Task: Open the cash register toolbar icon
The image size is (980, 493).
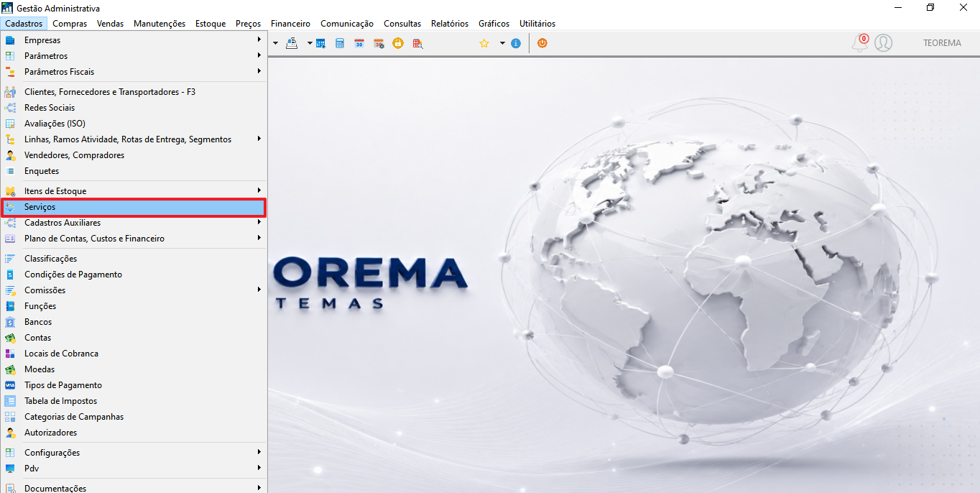Action: point(292,43)
